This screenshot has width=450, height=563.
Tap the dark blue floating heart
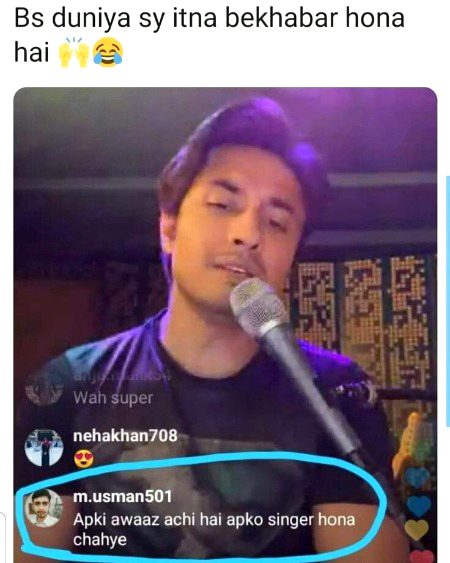click(x=419, y=506)
